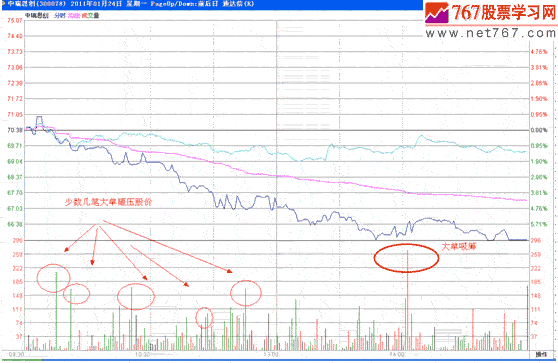Click the 74.40 price axis label
558x363 pixels.
(15, 36)
